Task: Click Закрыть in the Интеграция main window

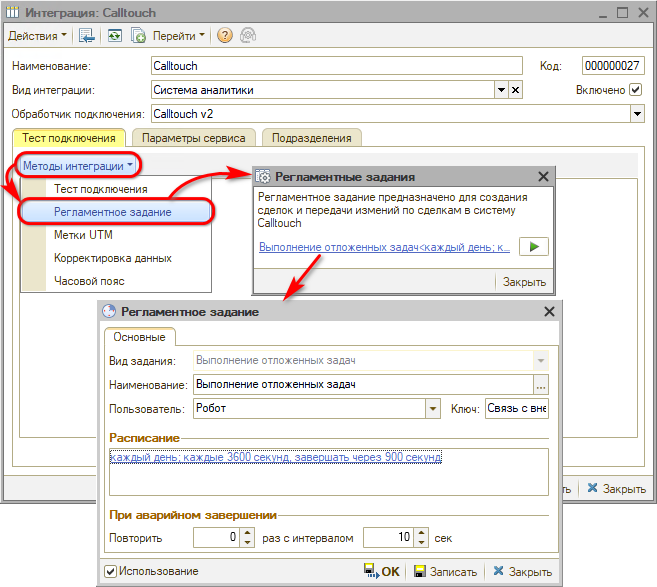Action: tap(616, 489)
